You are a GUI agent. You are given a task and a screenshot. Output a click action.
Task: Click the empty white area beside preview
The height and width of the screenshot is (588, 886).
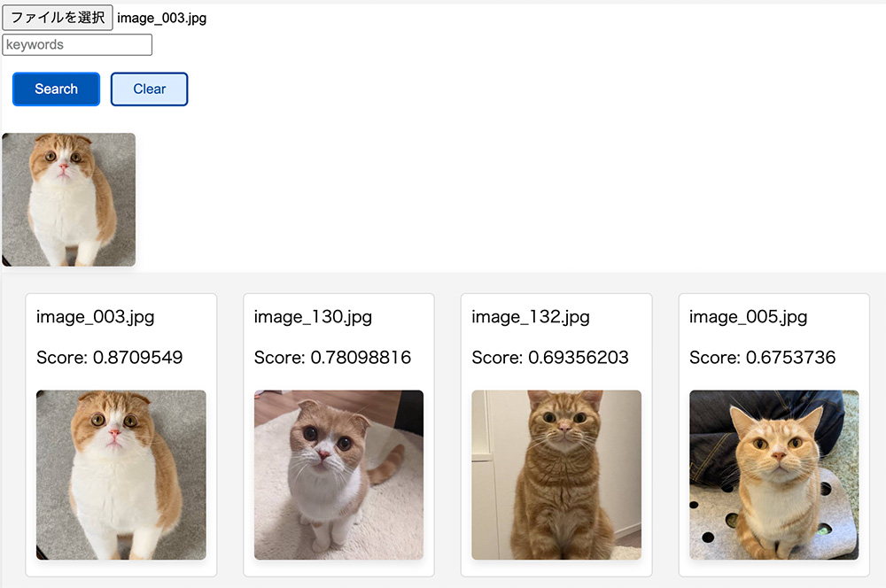(x=487, y=195)
